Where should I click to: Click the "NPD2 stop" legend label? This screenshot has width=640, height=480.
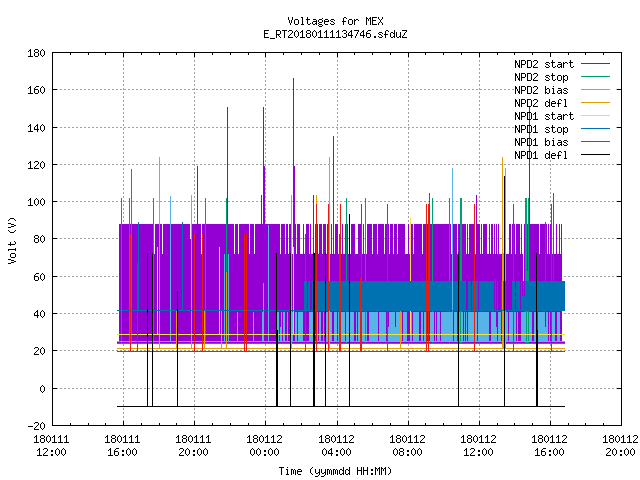541,77
